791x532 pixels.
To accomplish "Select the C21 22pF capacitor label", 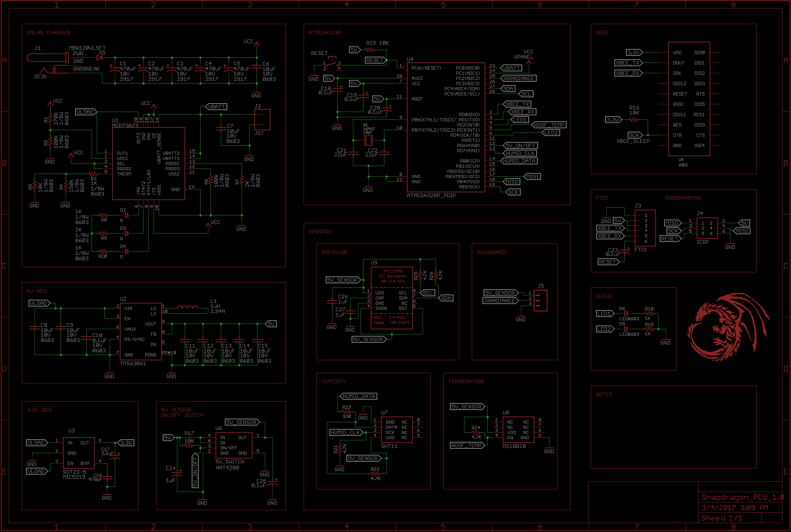I will click(x=341, y=152).
